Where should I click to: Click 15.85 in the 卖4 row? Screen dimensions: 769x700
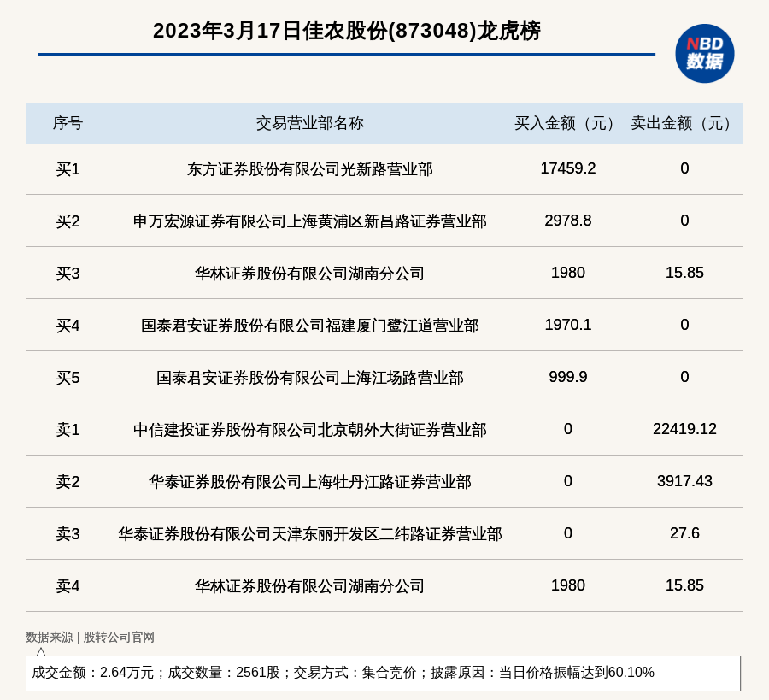point(684,585)
